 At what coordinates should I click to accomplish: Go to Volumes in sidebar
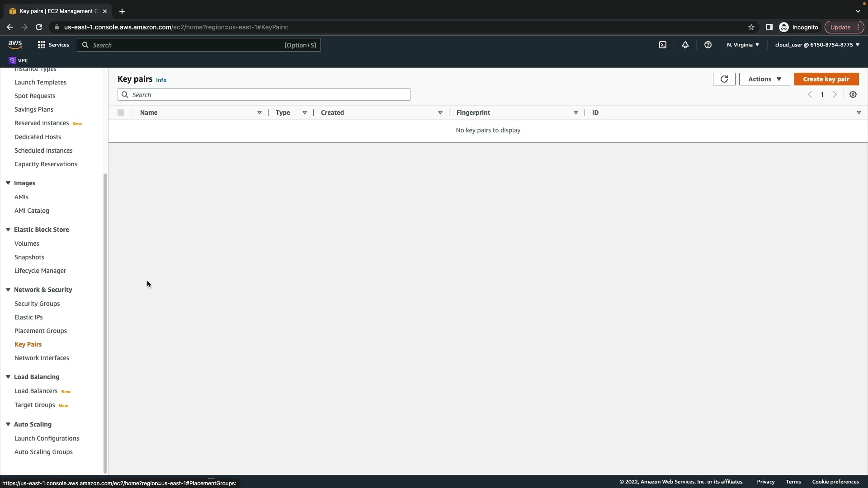(27, 244)
